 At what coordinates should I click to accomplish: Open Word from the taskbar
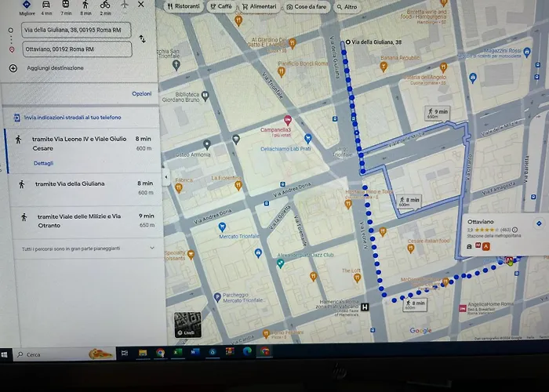tap(195, 352)
